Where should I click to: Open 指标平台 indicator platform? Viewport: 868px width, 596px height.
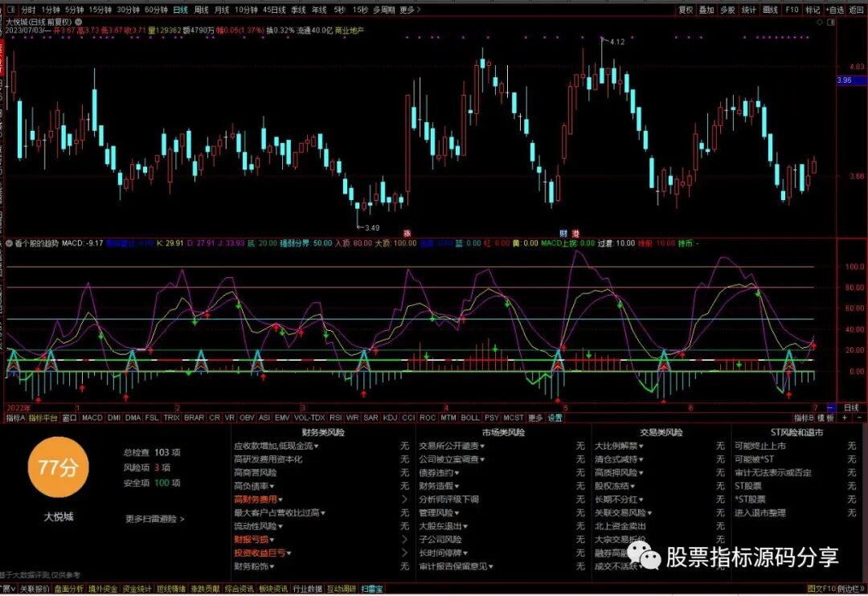pos(43,418)
